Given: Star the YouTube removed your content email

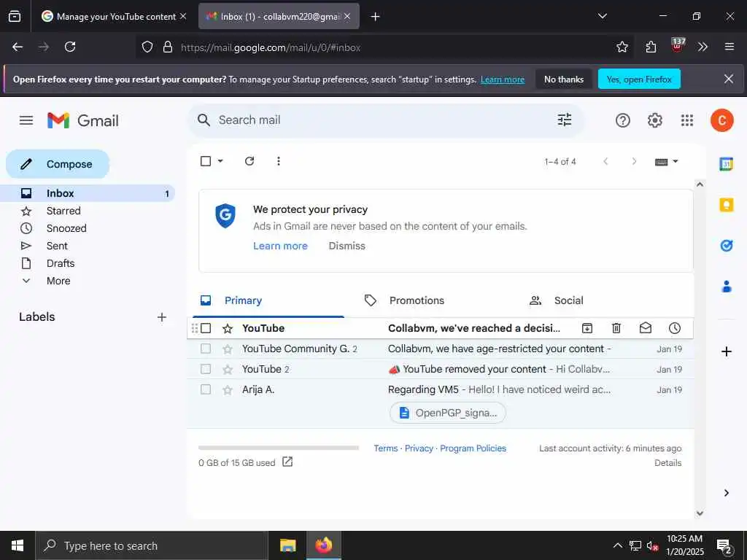Looking at the screenshot, I should point(228,370).
